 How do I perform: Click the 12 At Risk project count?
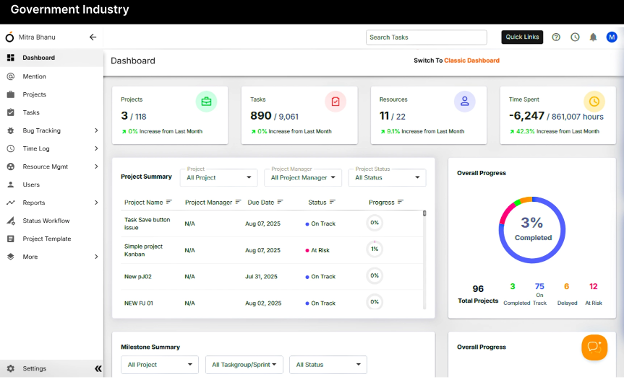(593, 286)
